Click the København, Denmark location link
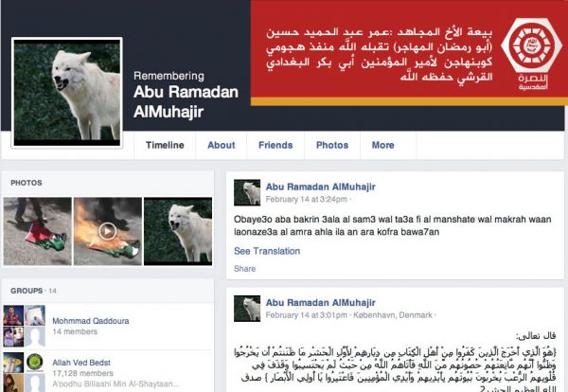 coord(393,315)
